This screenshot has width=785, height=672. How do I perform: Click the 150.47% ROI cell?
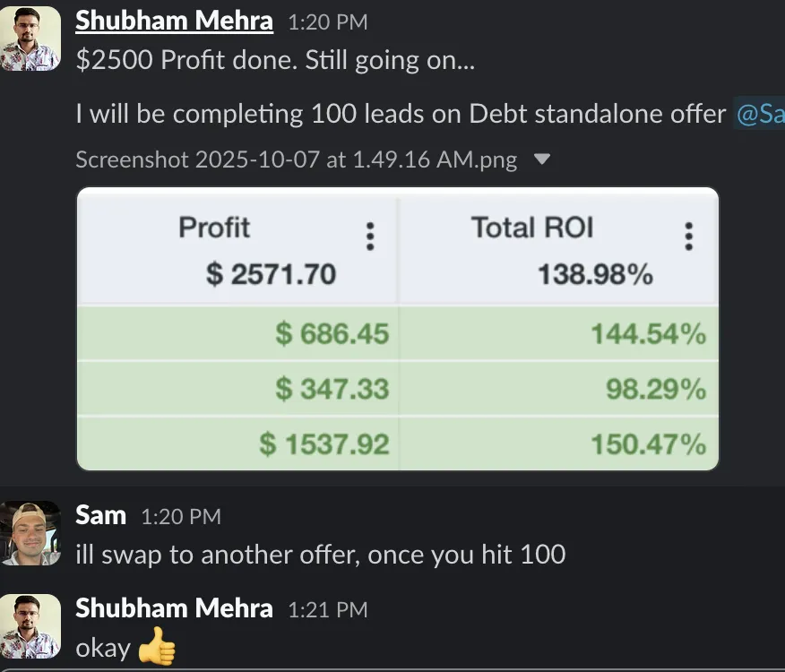tap(648, 444)
